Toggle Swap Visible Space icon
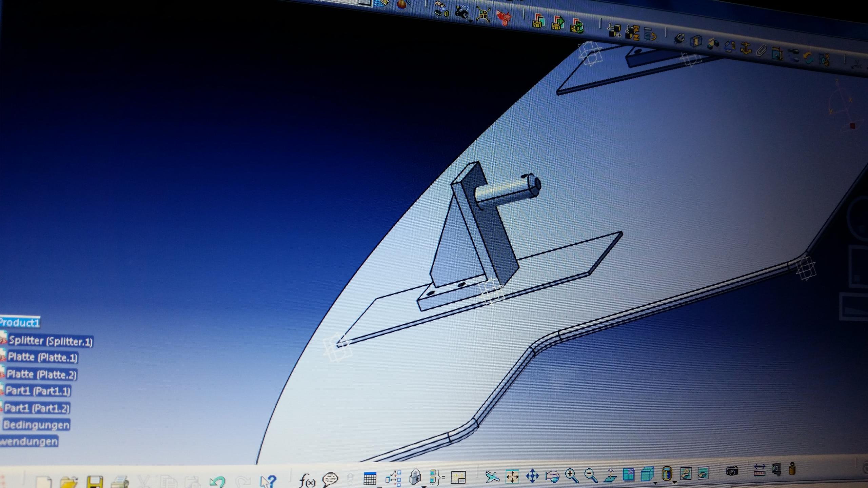The width and height of the screenshot is (868, 488). pos(703,473)
